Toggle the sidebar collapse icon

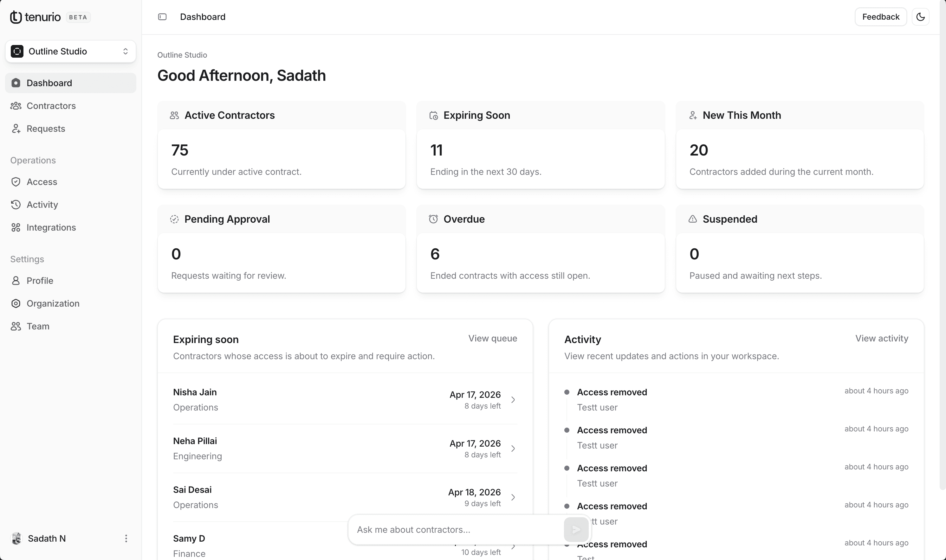[162, 17]
